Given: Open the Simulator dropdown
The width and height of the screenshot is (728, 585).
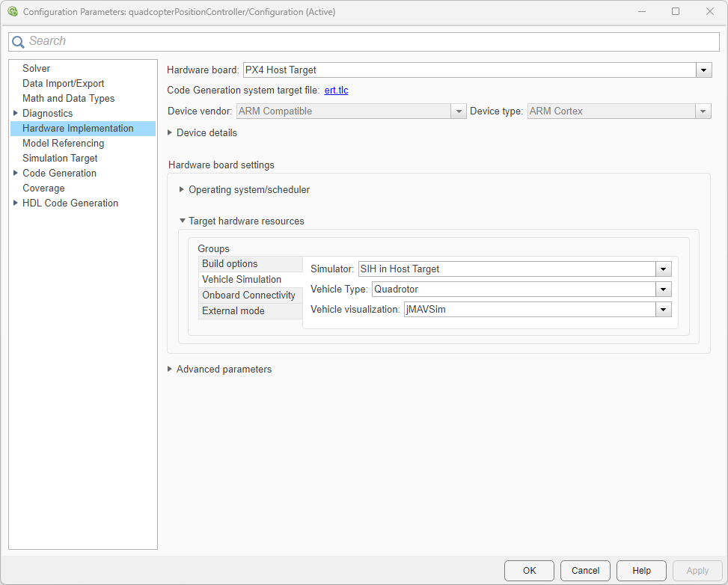Looking at the screenshot, I should (663, 269).
